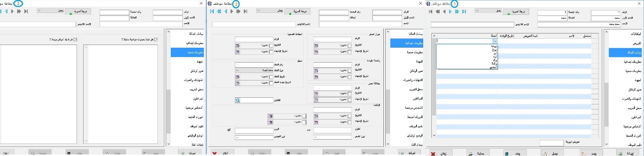Click the weight (الوزن) input field

(x=254, y=131)
